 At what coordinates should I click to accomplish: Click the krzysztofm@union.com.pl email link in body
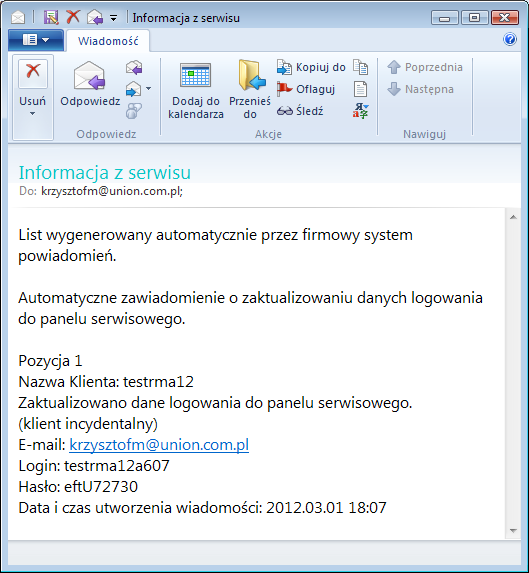pyautogui.click(x=159, y=445)
